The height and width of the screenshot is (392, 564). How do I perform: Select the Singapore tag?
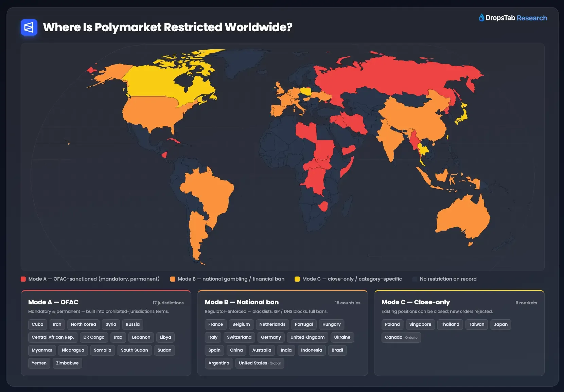click(x=420, y=324)
